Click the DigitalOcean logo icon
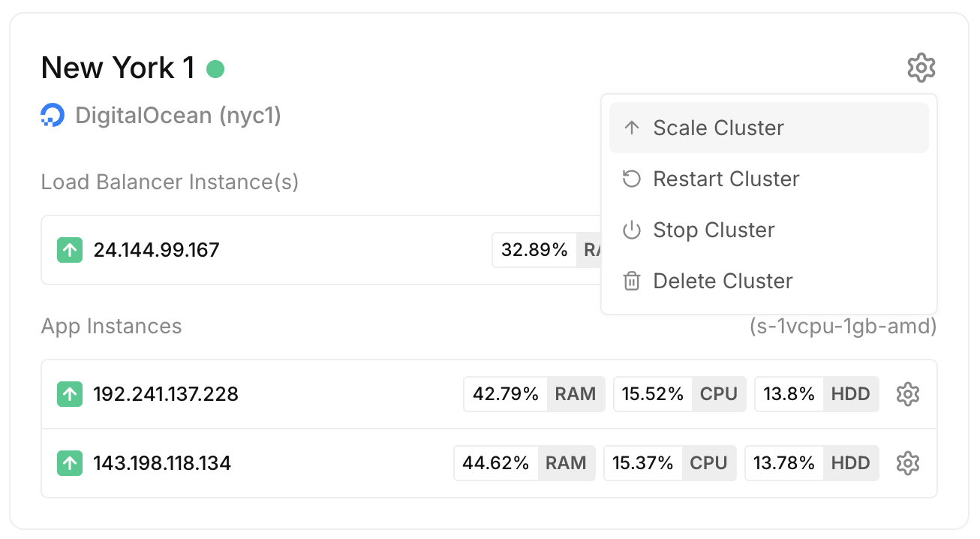 (x=53, y=116)
